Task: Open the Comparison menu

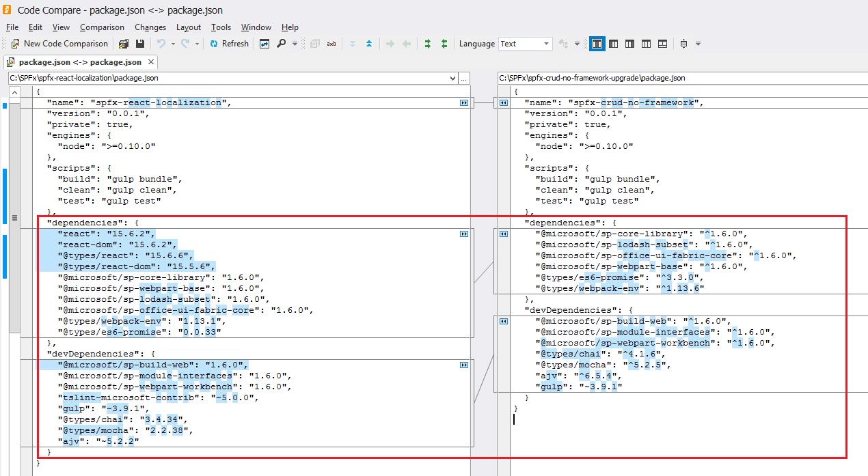Action: point(102,27)
